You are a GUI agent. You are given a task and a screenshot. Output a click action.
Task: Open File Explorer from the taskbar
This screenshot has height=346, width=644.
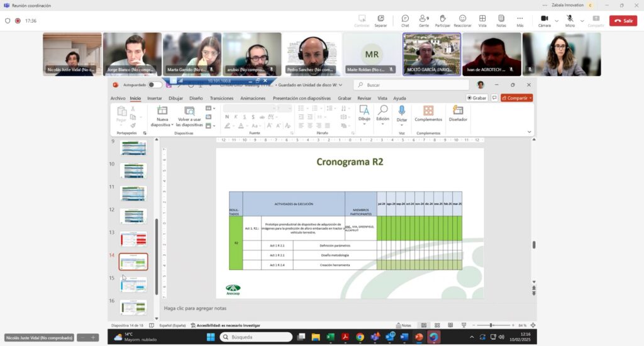tap(316, 337)
